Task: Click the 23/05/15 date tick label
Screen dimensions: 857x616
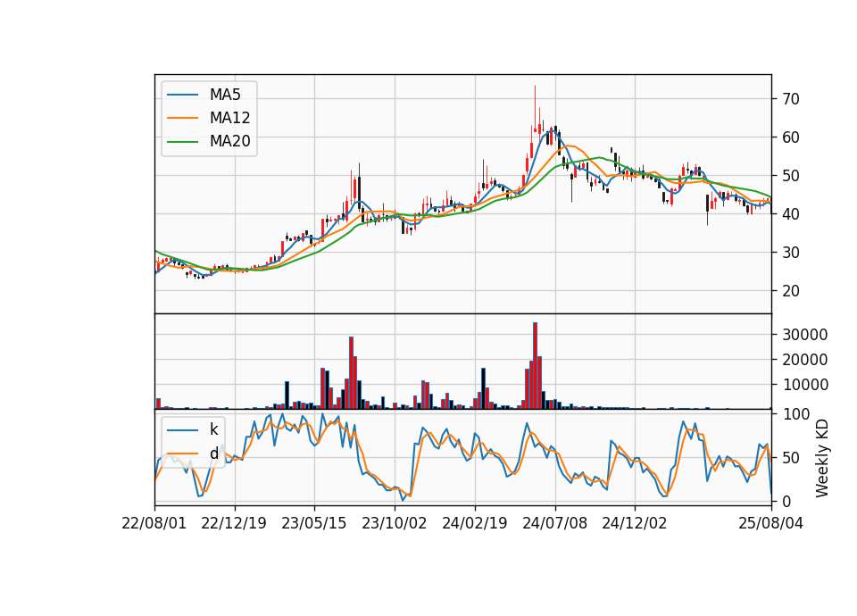Action: (313, 523)
